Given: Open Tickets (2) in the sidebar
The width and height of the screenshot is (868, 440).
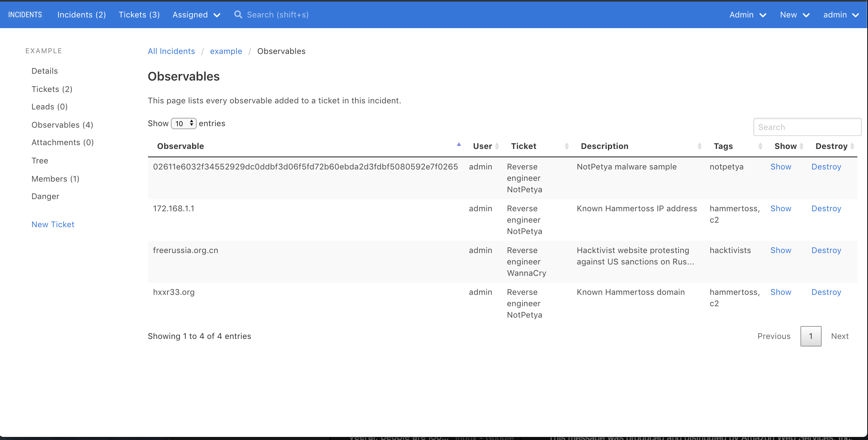Looking at the screenshot, I should click(x=52, y=89).
